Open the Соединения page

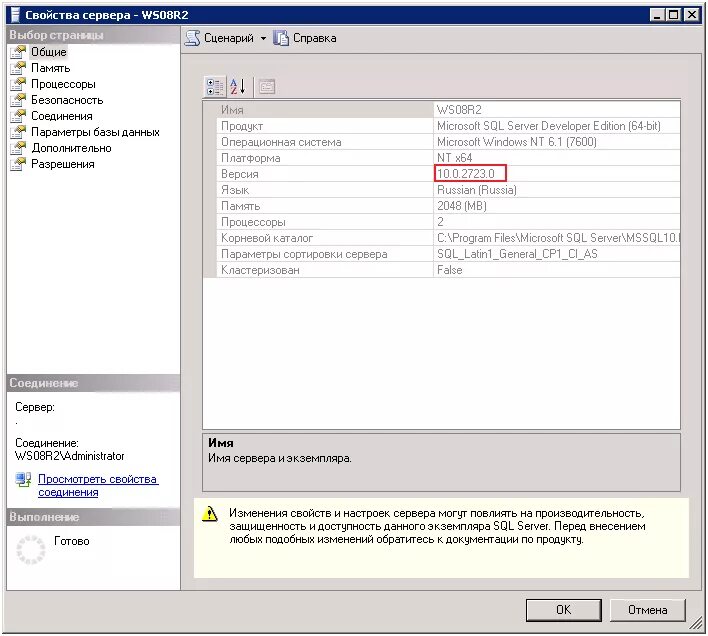(61, 116)
